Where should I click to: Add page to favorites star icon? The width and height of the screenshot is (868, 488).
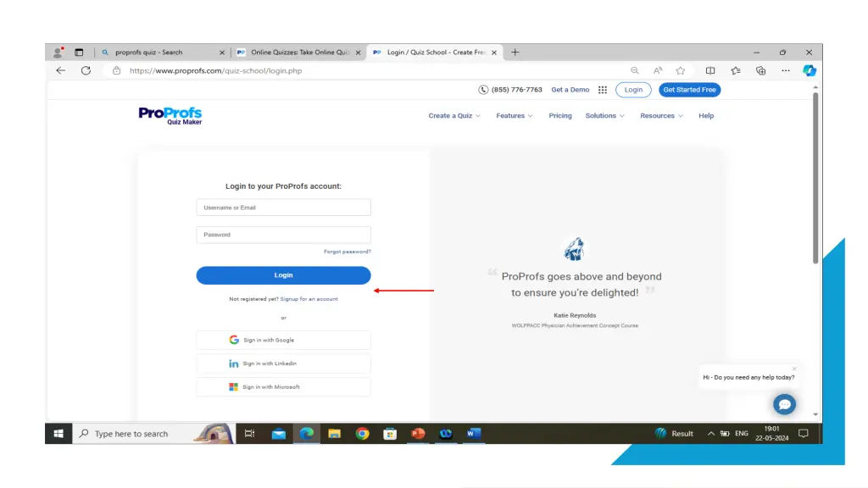tap(681, 70)
